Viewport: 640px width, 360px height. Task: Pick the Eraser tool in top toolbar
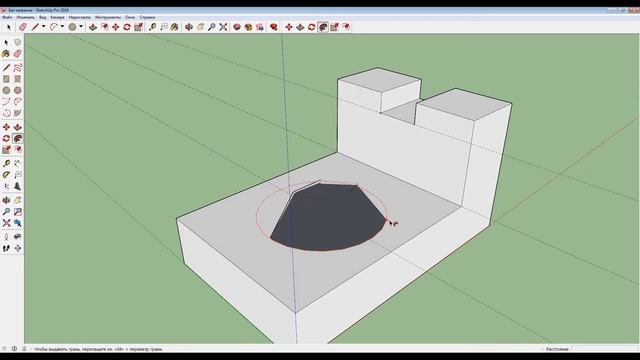(22, 27)
